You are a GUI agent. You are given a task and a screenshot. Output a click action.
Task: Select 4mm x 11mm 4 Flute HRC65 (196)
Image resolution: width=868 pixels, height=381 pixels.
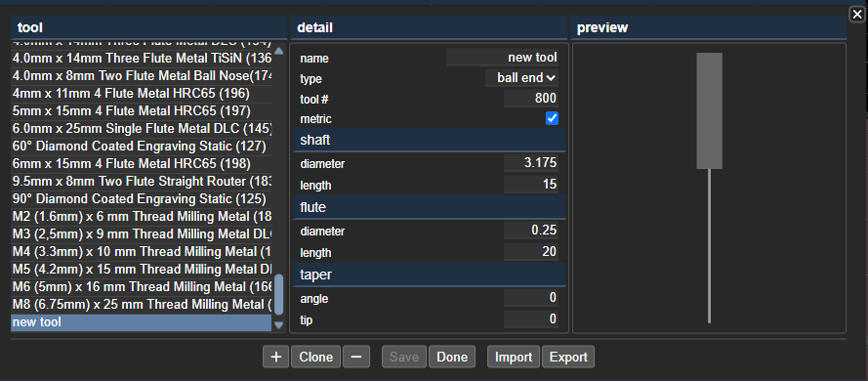(142, 94)
